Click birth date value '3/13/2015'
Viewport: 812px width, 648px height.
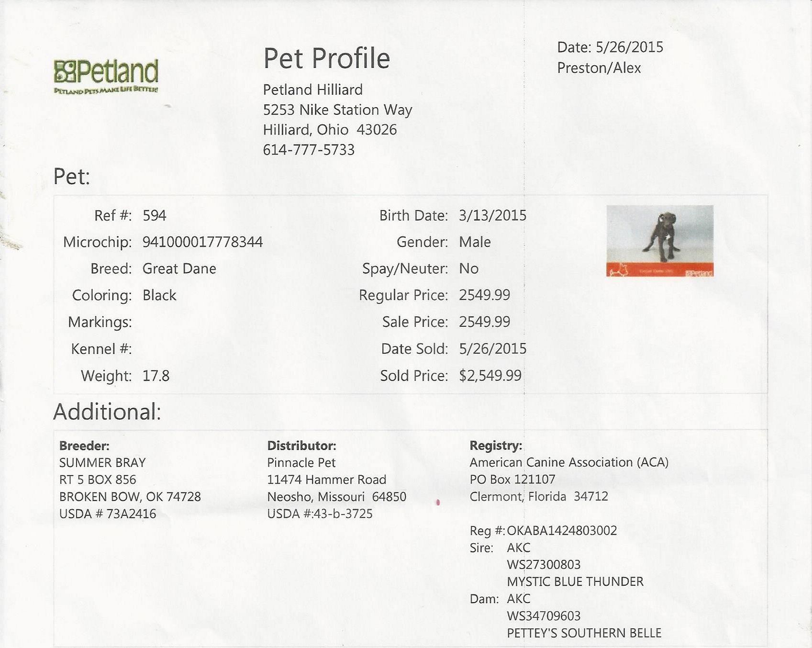[x=493, y=215]
